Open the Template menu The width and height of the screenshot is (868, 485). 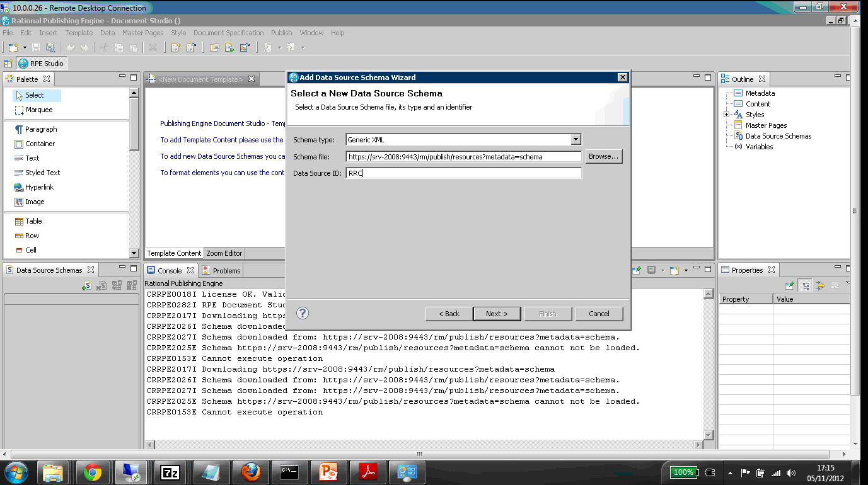tap(79, 33)
